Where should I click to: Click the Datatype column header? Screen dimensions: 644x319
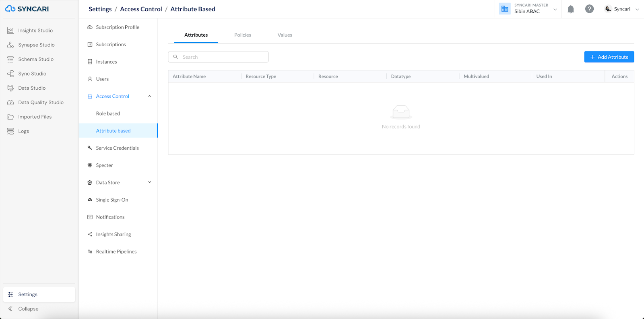(401, 76)
